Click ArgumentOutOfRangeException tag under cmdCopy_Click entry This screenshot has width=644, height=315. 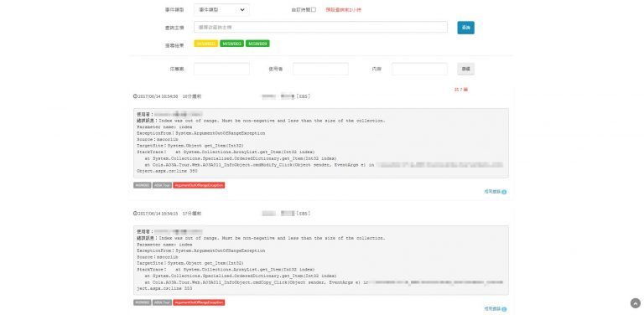click(199, 302)
